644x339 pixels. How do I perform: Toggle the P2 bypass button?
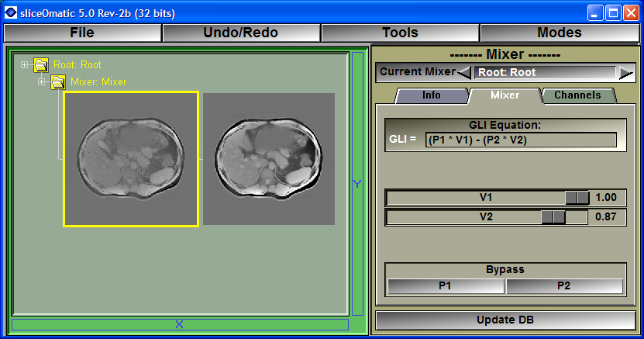pyautogui.click(x=564, y=286)
